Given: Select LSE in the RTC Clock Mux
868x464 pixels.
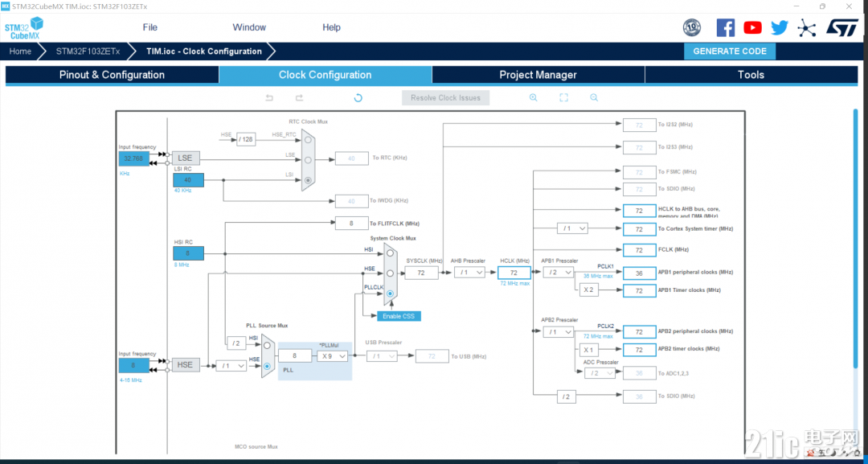Looking at the screenshot, I should tap(308, 159).
